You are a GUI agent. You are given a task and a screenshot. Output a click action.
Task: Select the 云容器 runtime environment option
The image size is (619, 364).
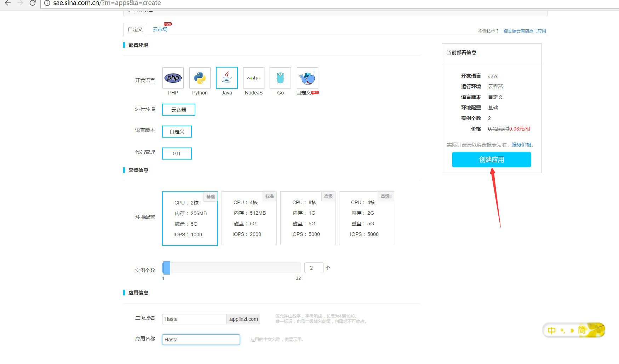(x=179, y=110)
